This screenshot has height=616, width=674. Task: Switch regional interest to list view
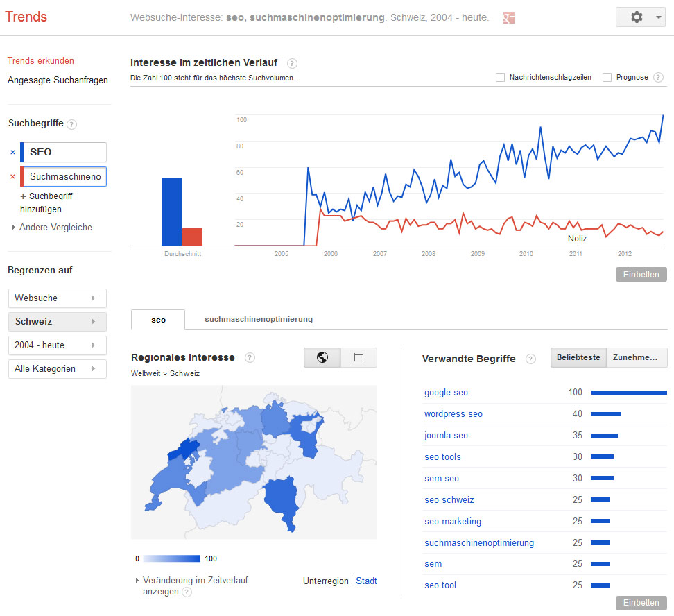358,357
